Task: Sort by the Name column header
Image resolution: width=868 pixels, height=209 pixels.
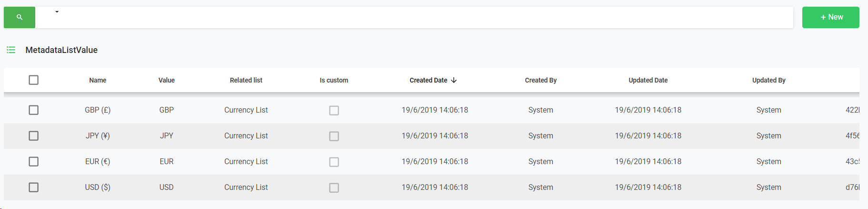Action: click(98, 80)
